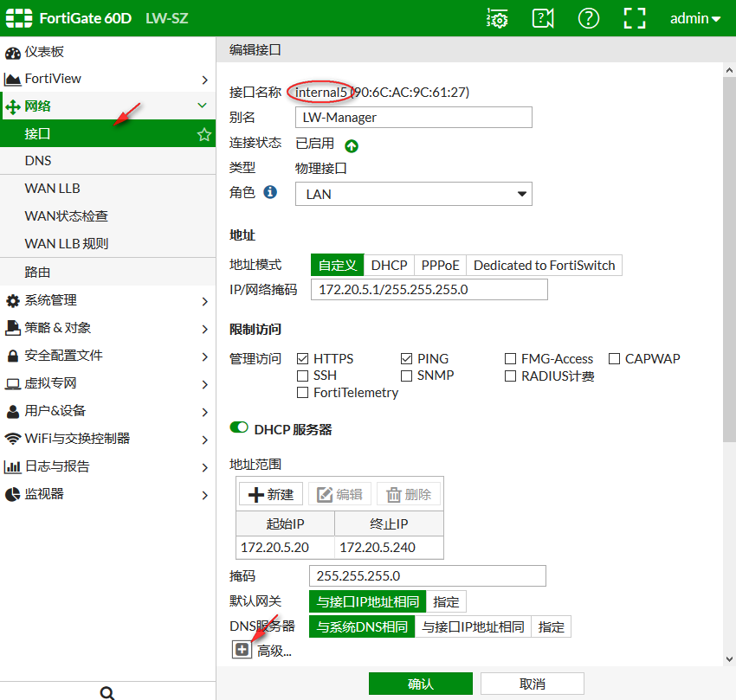Collapse the network menu chevron
The image size is (736, 700).
click(203, 106)
